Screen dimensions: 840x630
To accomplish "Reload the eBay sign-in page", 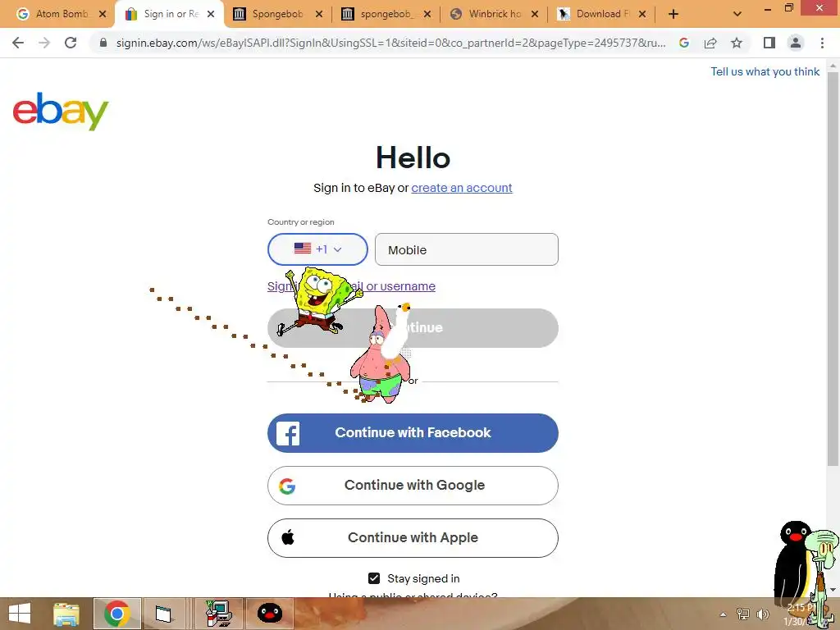I will point(71,43).
